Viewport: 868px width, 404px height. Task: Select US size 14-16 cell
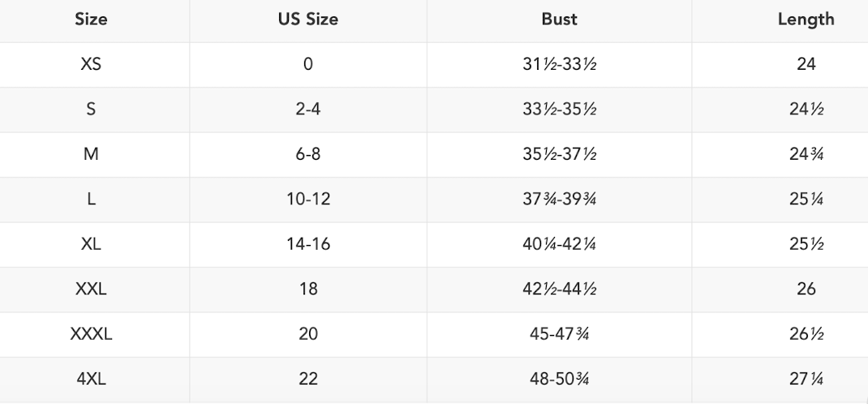click(308, 244)
